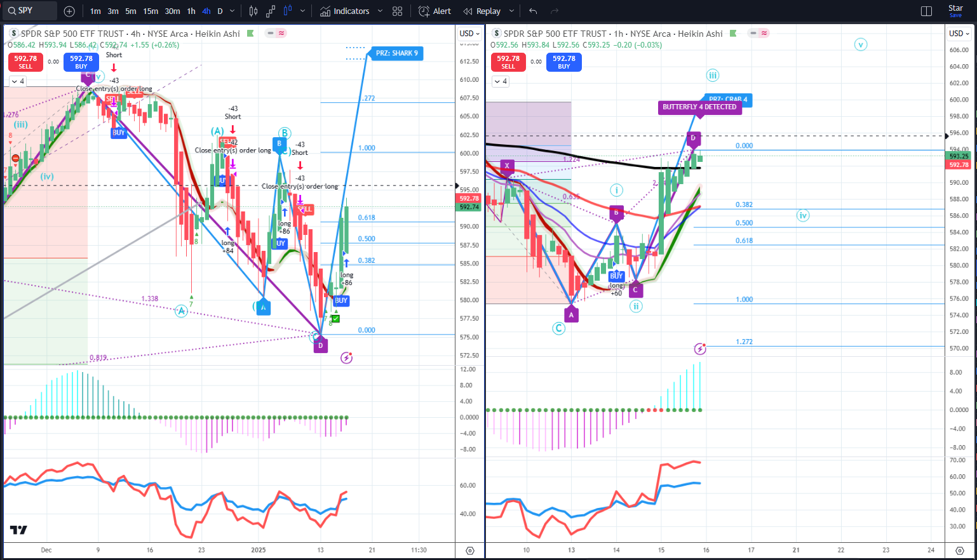Click the 4h chart title SPDR S&P 500 ETF TRUST
Screen dimensions: 977x560
click(x=72, y=34)
